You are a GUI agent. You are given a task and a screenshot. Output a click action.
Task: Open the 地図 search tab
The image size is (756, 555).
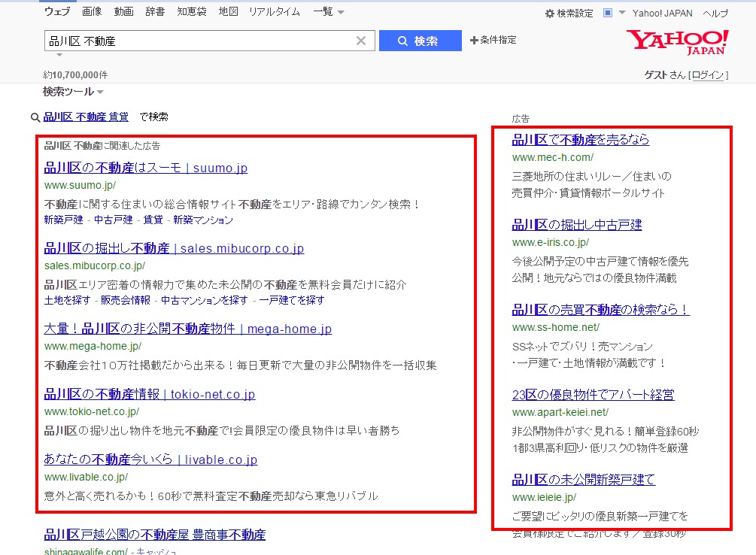(x=228, y=11)
